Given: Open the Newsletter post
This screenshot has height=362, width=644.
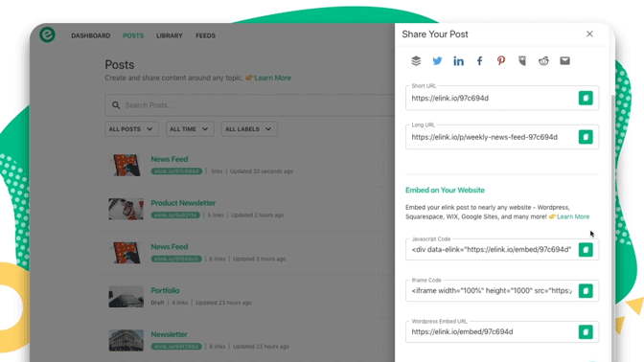Looking at the screenshot, I should 169,334.
